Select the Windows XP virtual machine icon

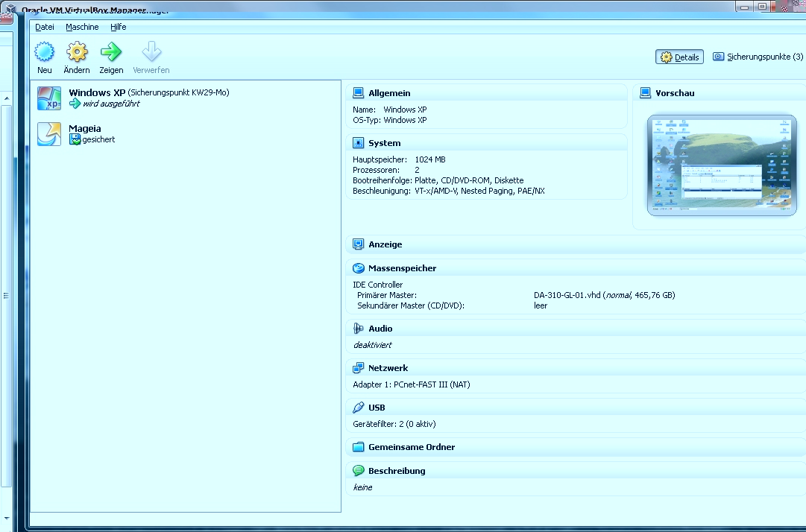(x=48, y=98)
